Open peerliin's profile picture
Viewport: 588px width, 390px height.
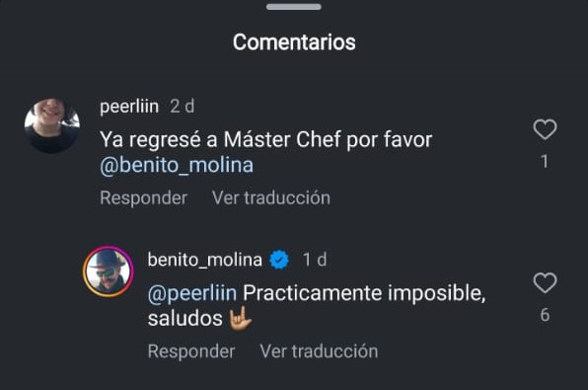(52, 125)
